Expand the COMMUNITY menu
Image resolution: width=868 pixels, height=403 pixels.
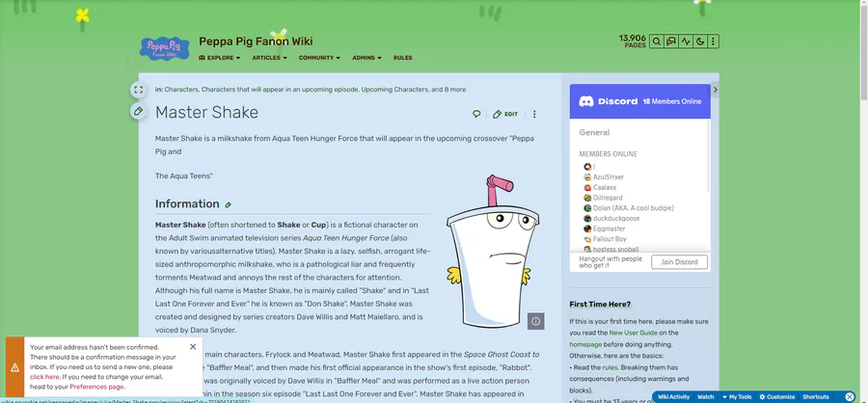pos(319,58)
